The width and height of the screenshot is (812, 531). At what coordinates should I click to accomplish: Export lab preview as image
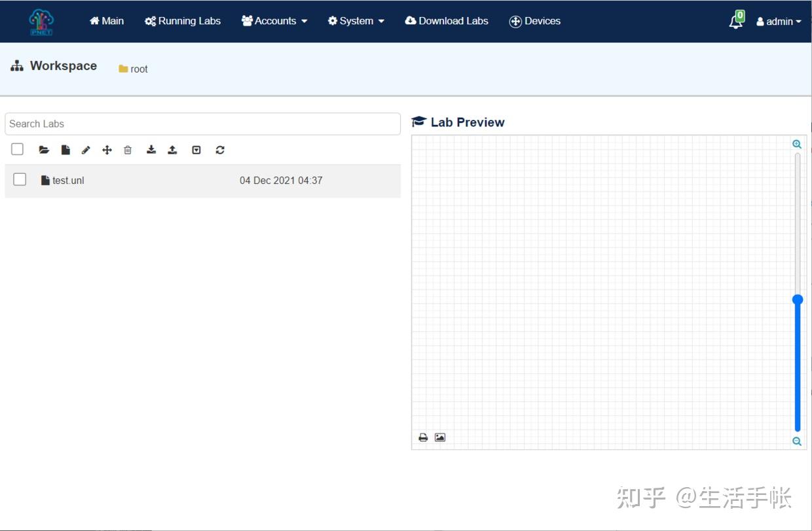pos(439,437)
